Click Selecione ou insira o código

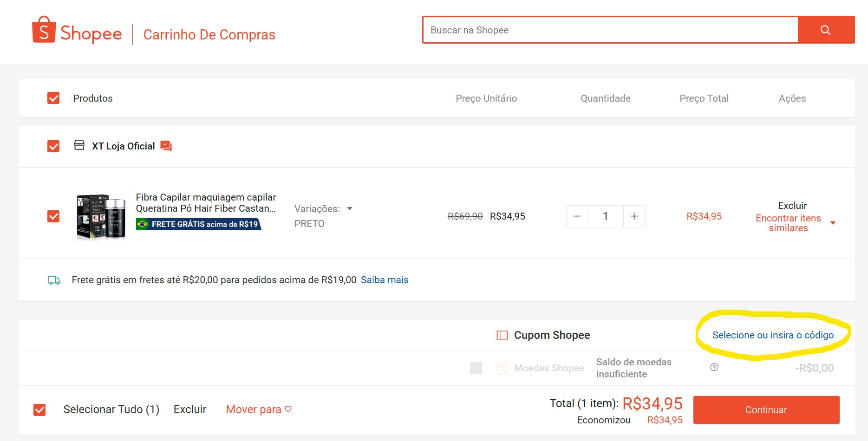pos(773,335)
